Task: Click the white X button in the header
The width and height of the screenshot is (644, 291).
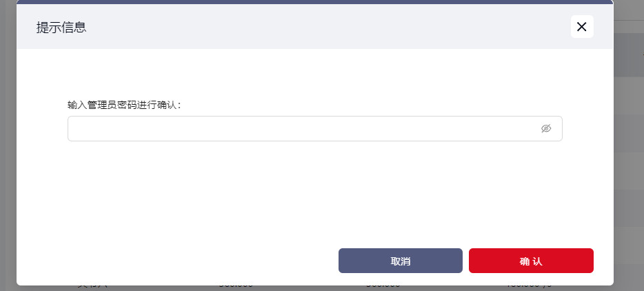Action: click(x=581, y=27)
